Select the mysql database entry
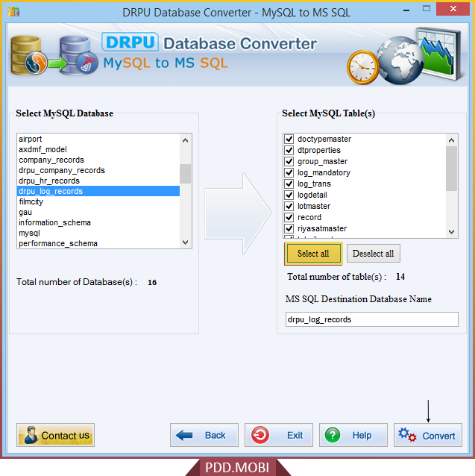Image resolution: width=475 pixels, height=476 pixels. click(98, 233)
